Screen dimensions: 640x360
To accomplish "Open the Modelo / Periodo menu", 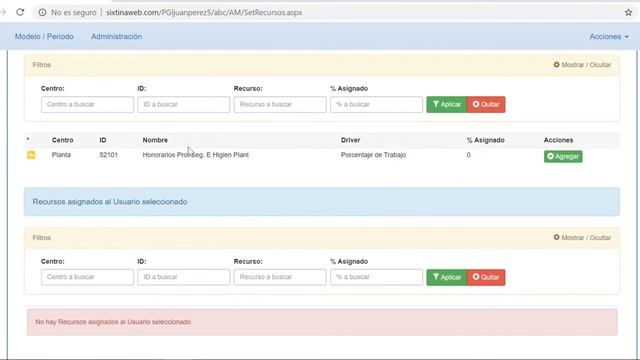I will [44, 36].
